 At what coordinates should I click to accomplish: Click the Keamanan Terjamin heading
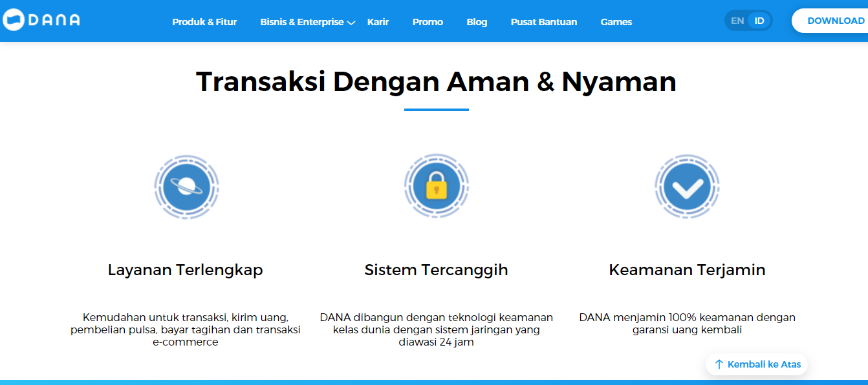coord(688,270)
